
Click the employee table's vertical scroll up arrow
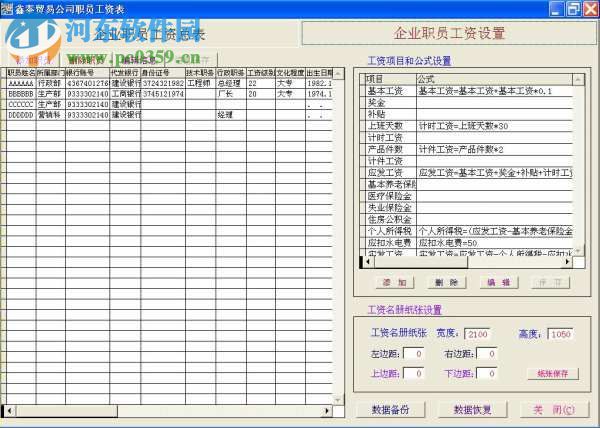pyautogui.click(x=338, y=73)
